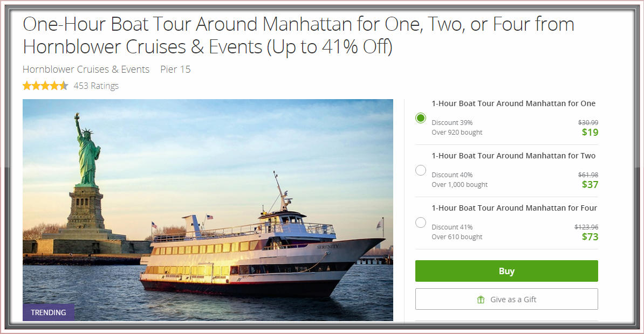Click the Discount 41% label
Screen dimensions: 644x334
(x=451, y=227)
